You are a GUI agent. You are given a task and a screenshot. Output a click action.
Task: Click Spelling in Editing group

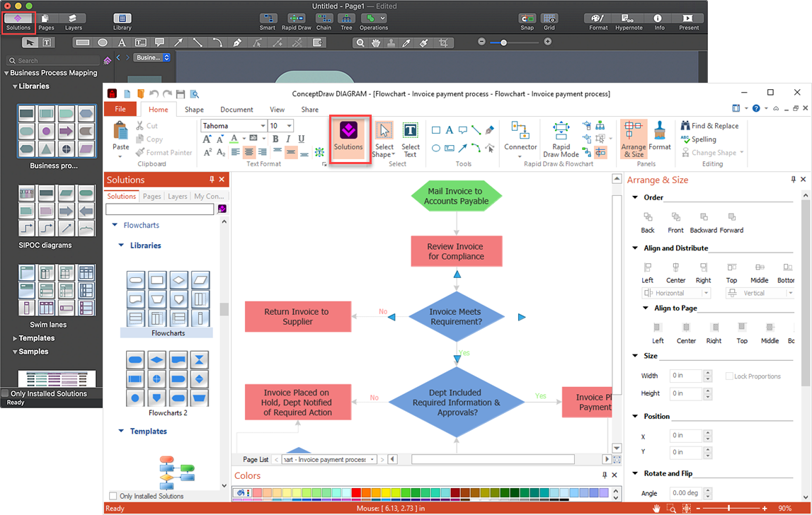pyautogui.click(x=698, y=139)
